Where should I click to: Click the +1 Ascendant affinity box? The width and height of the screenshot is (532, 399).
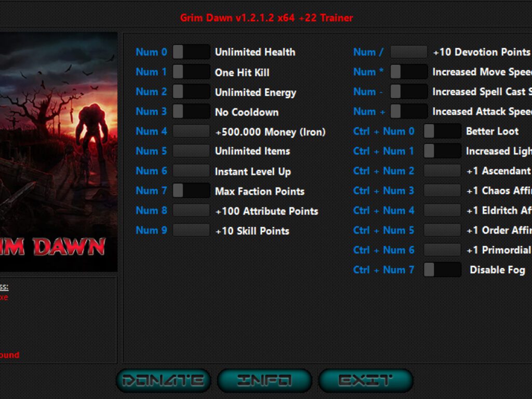443,170
